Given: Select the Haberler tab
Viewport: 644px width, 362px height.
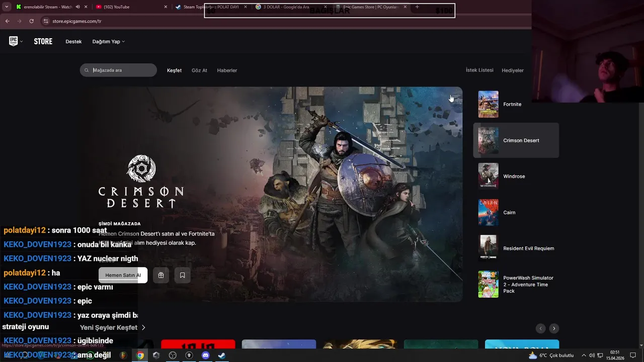Looking at the screenshot, I should click(227, 70).
